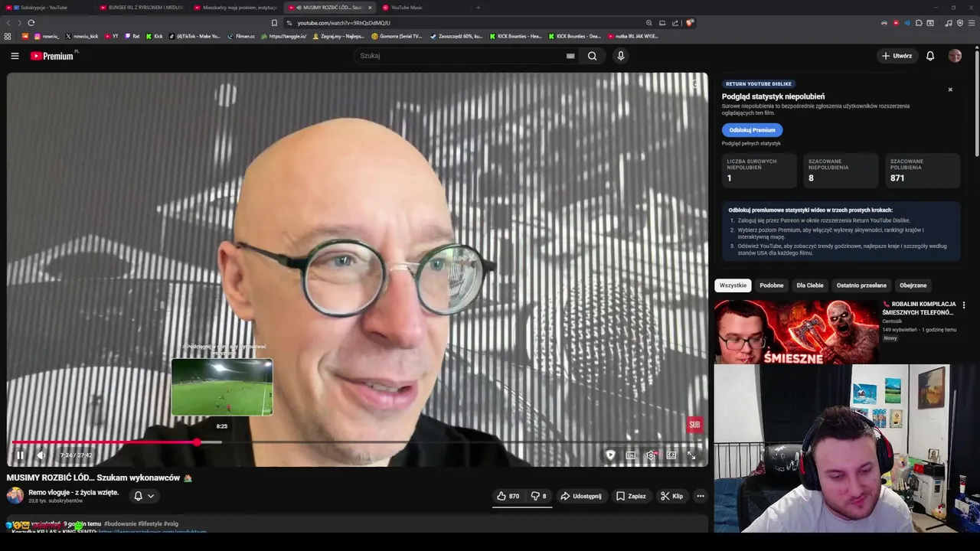Select the Obejrzane filter chip
This screenshot has height=551, width=980.
click(x=913, y=285)
